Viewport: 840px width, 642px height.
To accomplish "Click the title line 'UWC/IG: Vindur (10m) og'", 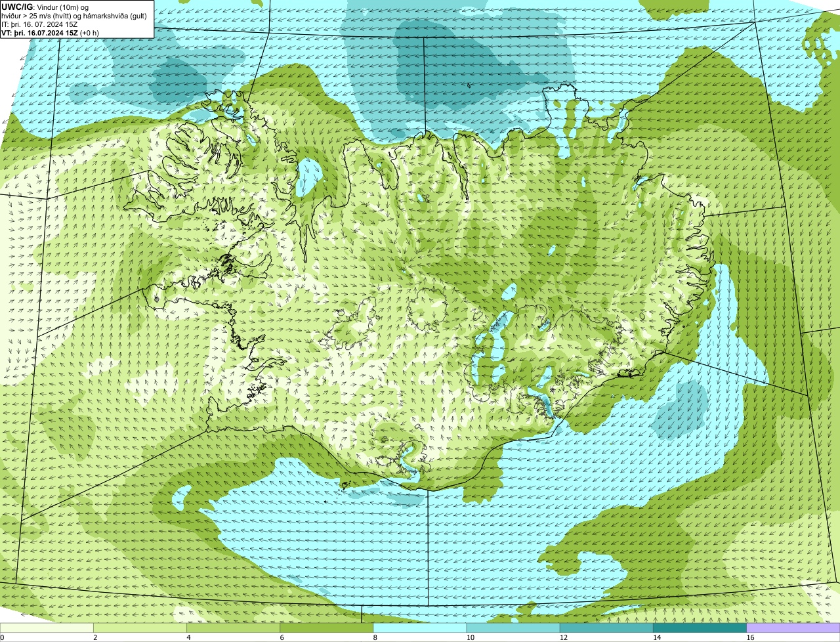I will point(45,7).
